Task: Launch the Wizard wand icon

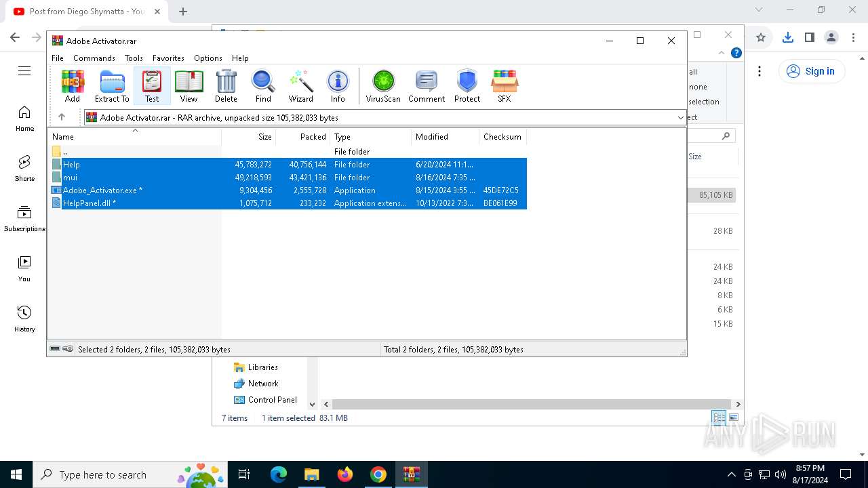Action: tap(300, 86)
